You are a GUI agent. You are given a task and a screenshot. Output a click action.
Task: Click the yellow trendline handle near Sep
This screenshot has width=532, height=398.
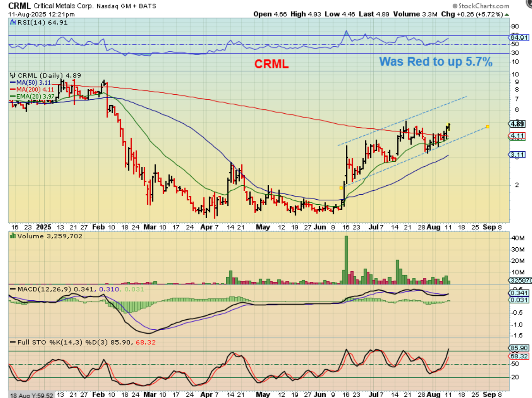[487, 126]
